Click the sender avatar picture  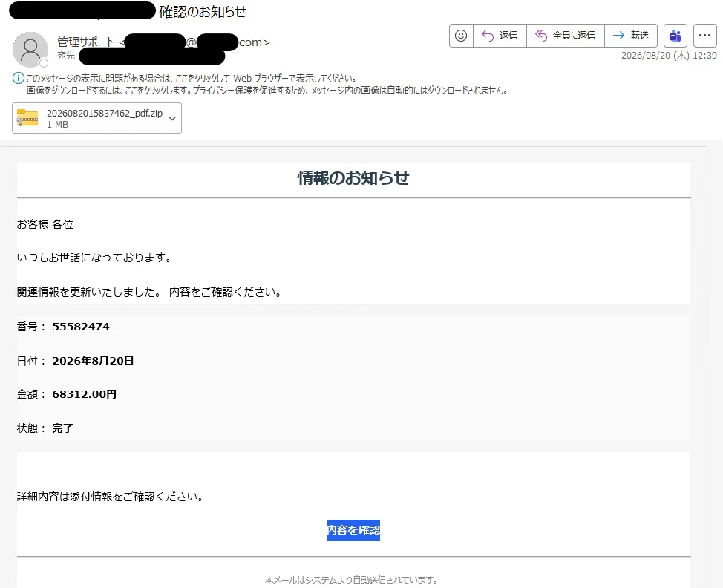click(30, 49)
